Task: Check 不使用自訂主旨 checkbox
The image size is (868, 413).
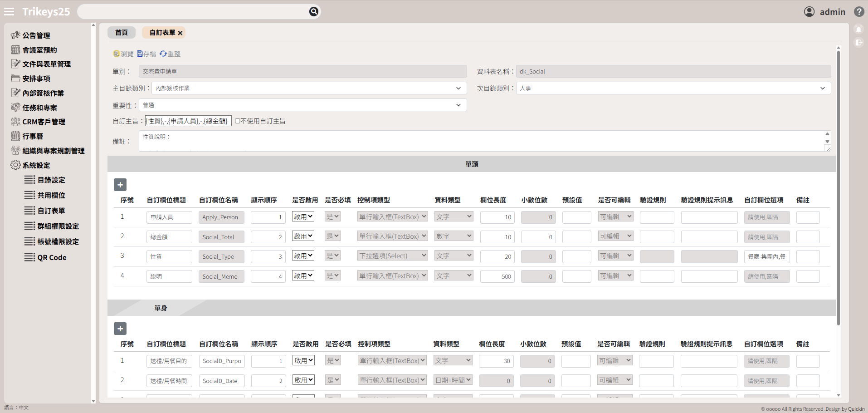Action: coord(237,121)
